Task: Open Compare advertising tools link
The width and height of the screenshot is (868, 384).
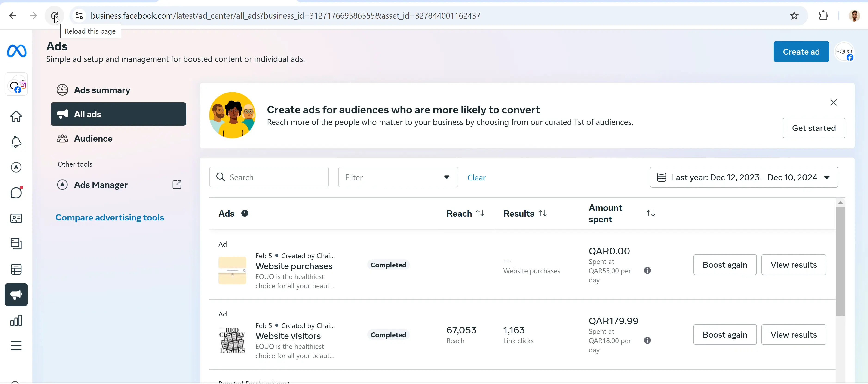Action: pos(110,217)
